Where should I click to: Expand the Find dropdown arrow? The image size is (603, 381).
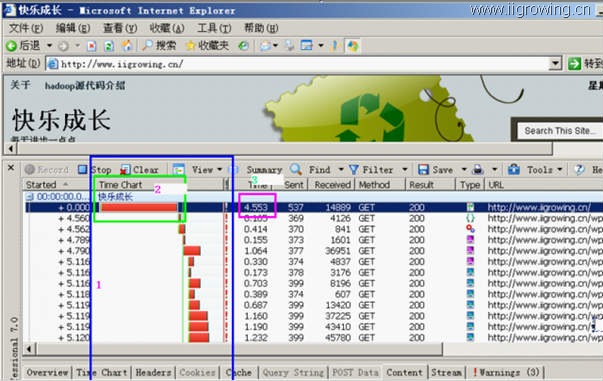pos(341,170)
